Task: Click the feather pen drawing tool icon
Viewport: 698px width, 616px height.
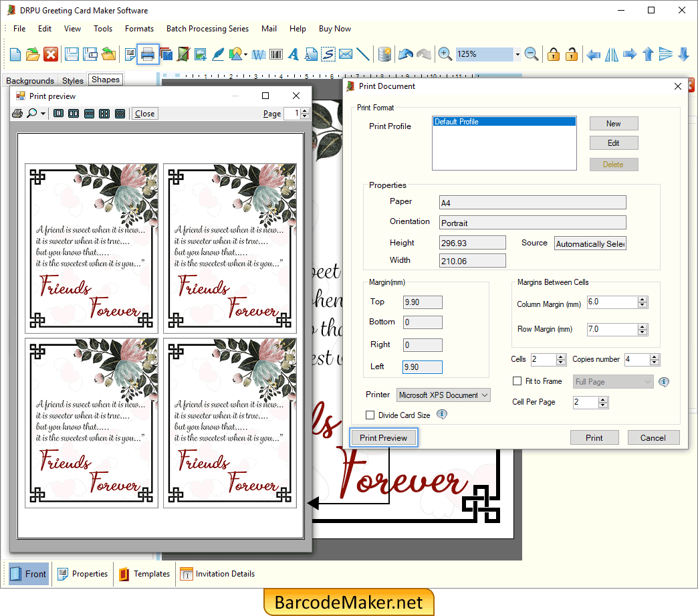Action: 218,54
